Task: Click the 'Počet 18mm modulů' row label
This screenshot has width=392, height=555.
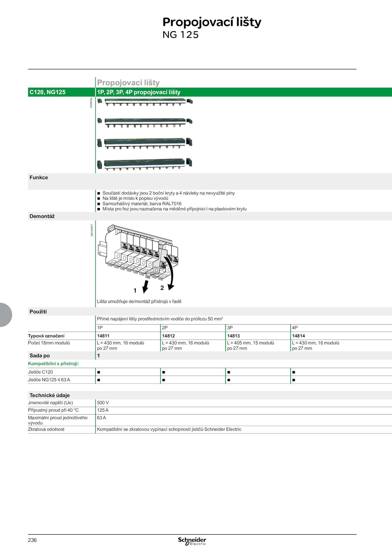Action: [49, 343]
